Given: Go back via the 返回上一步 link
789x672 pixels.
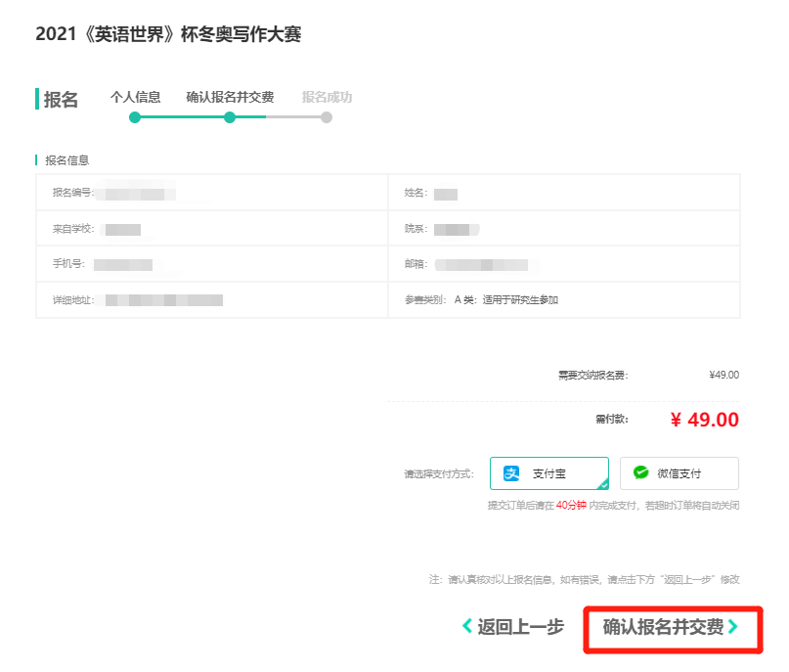Looking at the screenshot, I should tap(520, 627).
